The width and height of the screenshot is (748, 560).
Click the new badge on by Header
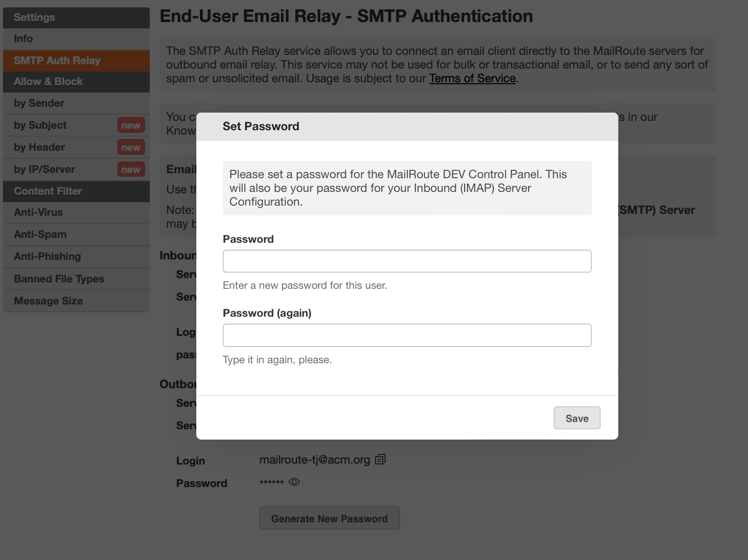pos(131,147)
